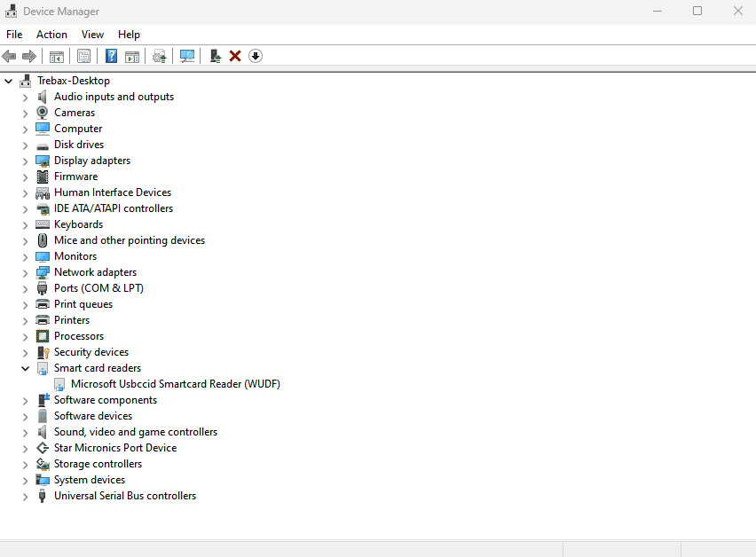Image resolution: width=756 pixels, height=557 pixels.
Task: Click the Update device driver toolbar icon
Action: pyautogui.click(x=159, y=56)
